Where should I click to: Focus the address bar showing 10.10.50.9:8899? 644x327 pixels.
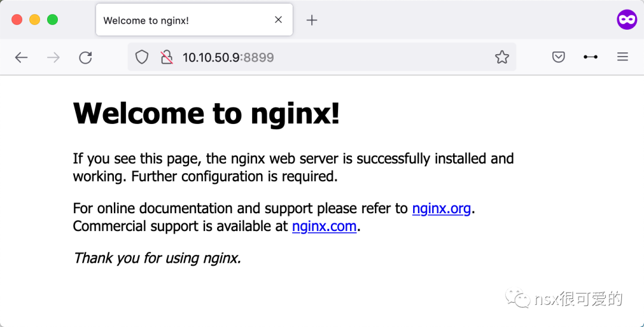[x=321, y=57]
